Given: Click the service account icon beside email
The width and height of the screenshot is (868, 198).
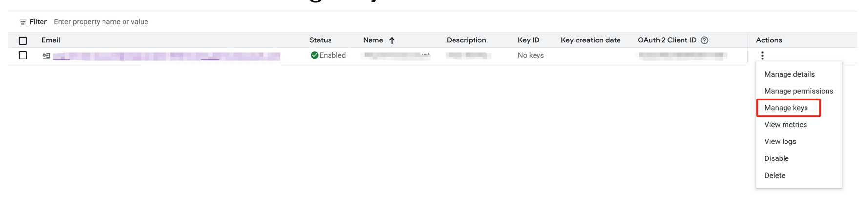Looking at the screenshot, I should click(46, 56).
